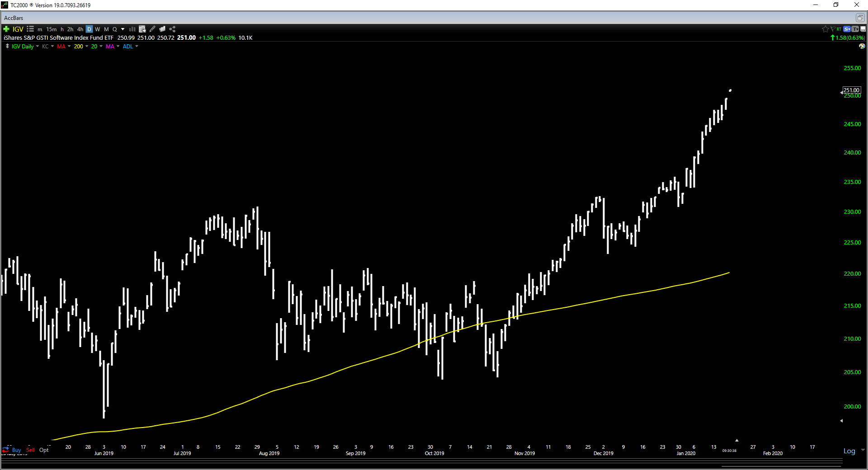The width and height of the screenshot is (868, 470).
Task: Click the 251.00 current price label on axis
Action: [x=852, y=90]
